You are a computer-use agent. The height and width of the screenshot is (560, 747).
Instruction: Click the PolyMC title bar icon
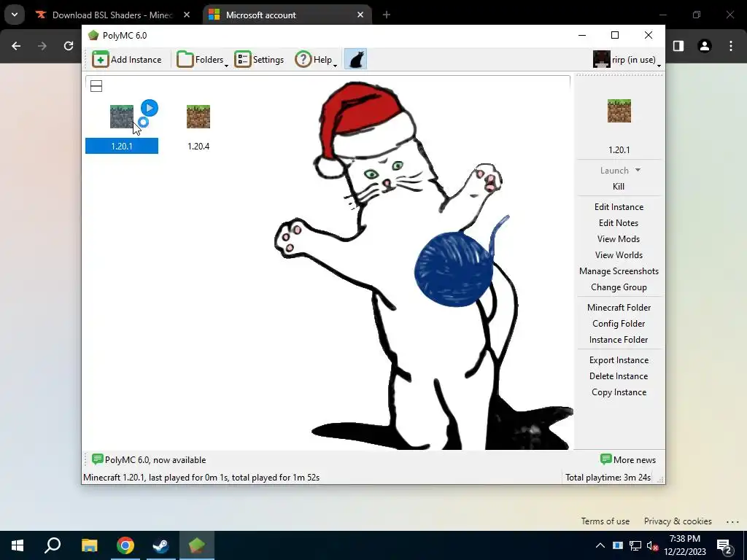pyautogui.click(x=93, y=35)
